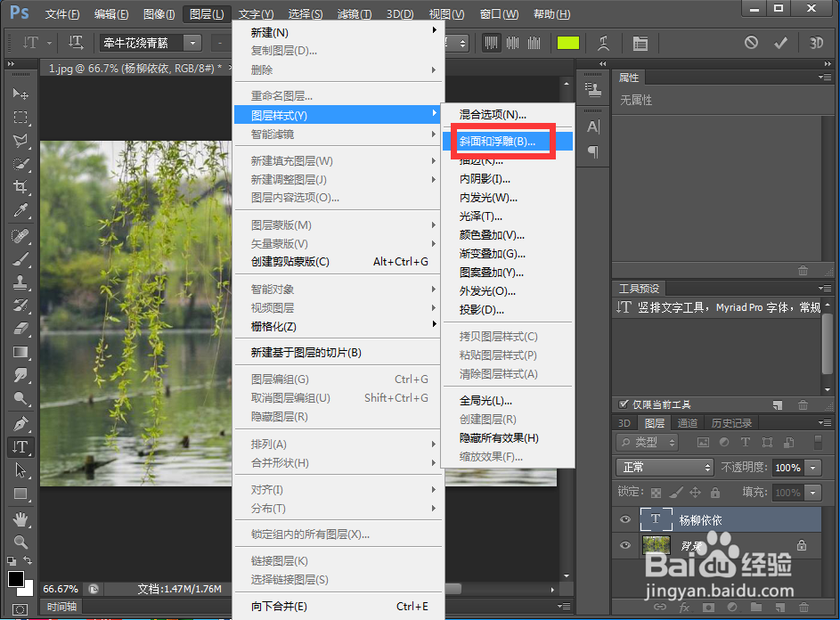
Task: Select the Hand tool
Action: click(x=20, y=518)
